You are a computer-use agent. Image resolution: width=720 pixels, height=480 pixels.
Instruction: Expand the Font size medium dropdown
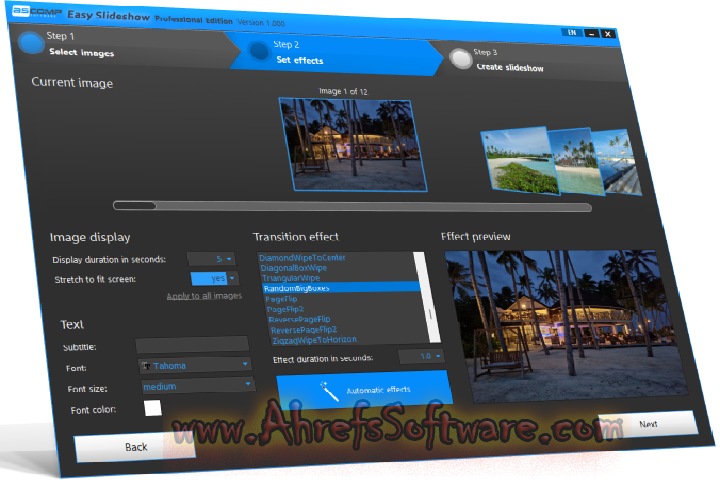195,386
